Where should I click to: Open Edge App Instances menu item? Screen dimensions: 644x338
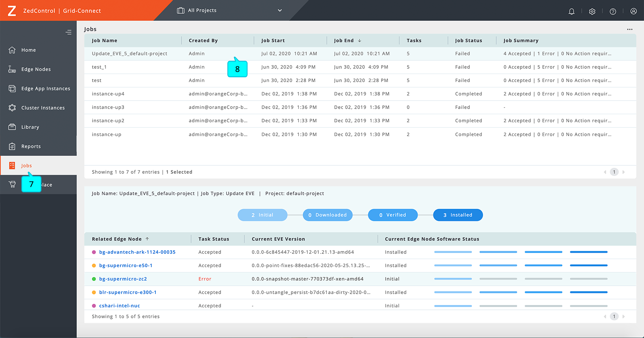coord(45,89)
